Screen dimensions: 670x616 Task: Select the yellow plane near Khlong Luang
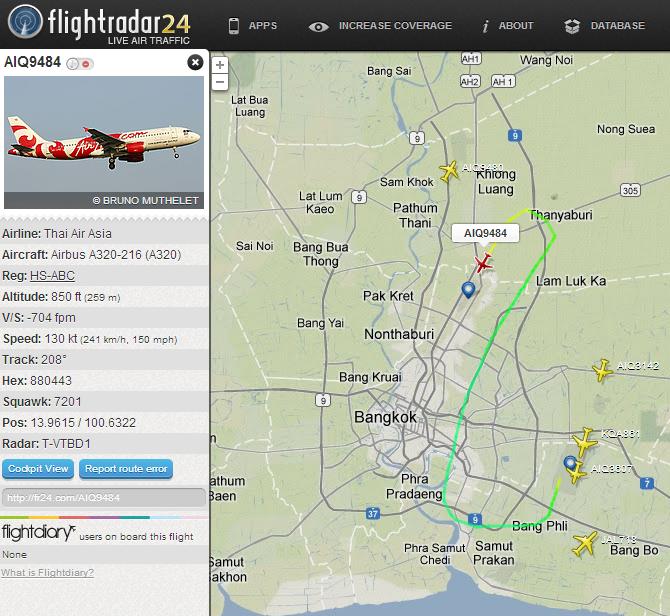point(449,171)
